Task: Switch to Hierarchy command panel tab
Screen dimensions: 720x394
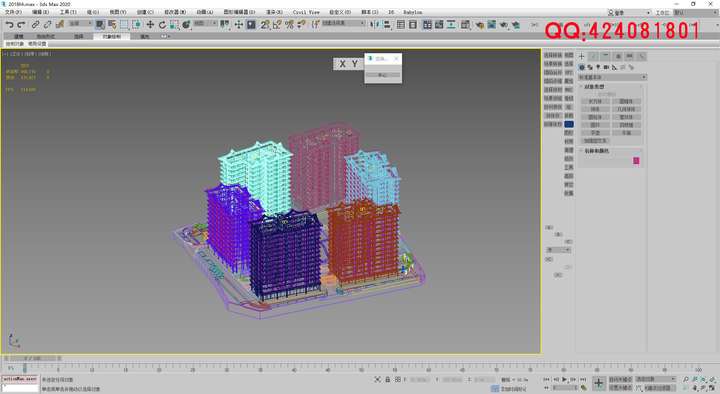Action: click(x=606, y=56)
